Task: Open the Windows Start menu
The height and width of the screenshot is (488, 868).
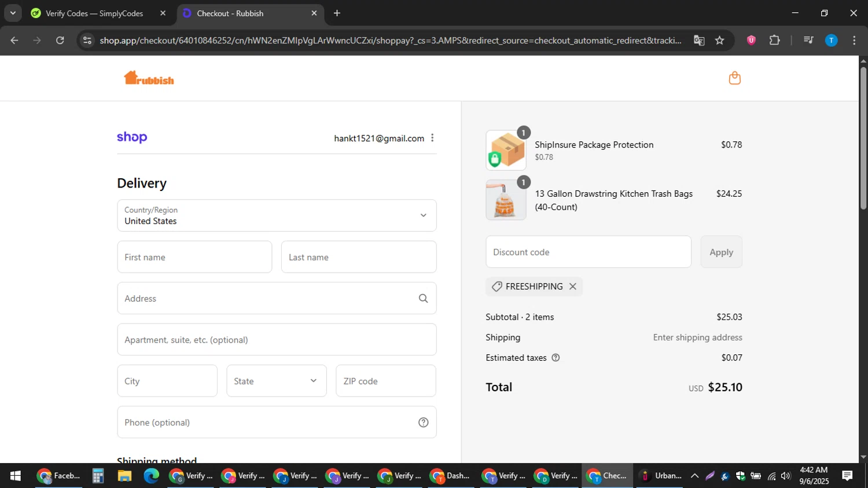Action: [x=16, y=476]
